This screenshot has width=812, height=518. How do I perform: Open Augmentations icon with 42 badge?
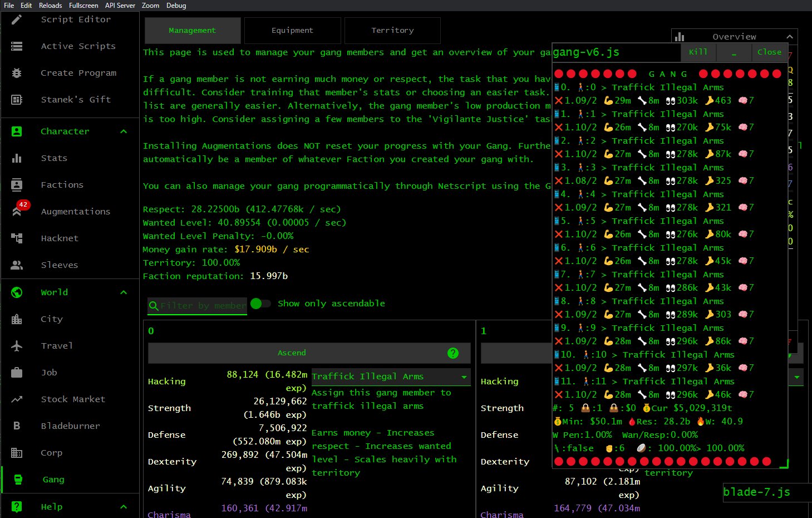[17, 211]
